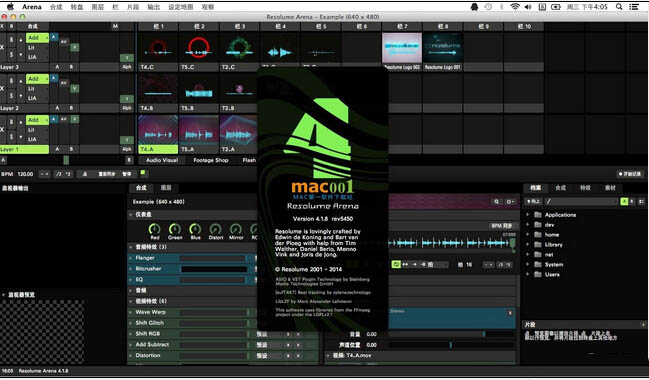Toggle Layer 2 green V video button
This screenshot has height=380, width=649.
pyautogui.click(x=75, y=88)
